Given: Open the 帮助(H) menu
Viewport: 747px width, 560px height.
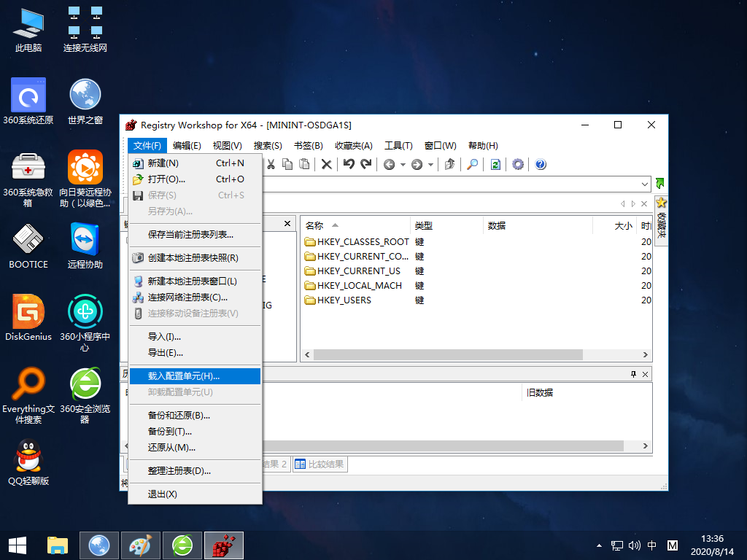Looking at the screenshot, I should [x=483, y=146].
